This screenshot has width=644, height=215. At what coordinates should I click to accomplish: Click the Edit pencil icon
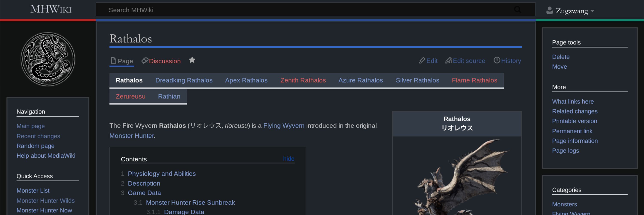point(422,60)
